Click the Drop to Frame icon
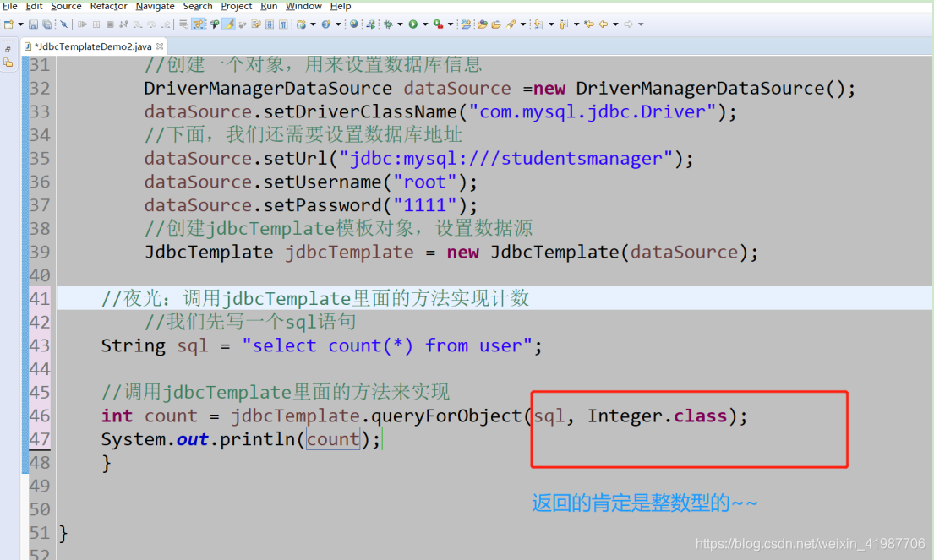The height and width of the screenshot is (560, 934). (183, 24)
